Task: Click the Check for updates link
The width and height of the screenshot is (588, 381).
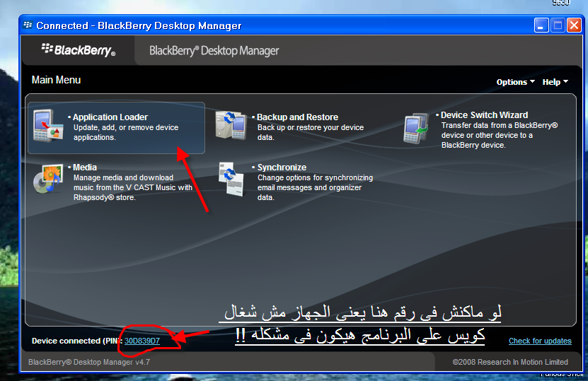Action: (540, 341)
